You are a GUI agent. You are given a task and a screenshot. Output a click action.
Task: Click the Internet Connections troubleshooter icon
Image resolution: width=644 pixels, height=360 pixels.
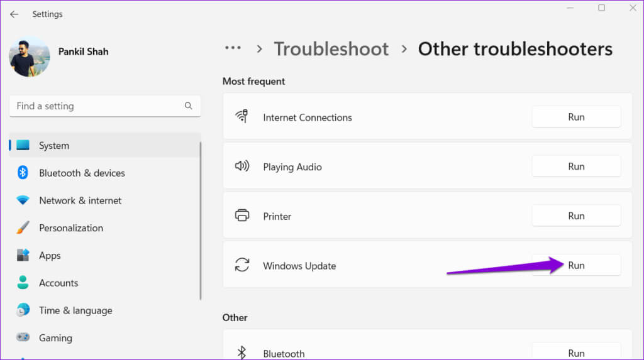(242, 117)
